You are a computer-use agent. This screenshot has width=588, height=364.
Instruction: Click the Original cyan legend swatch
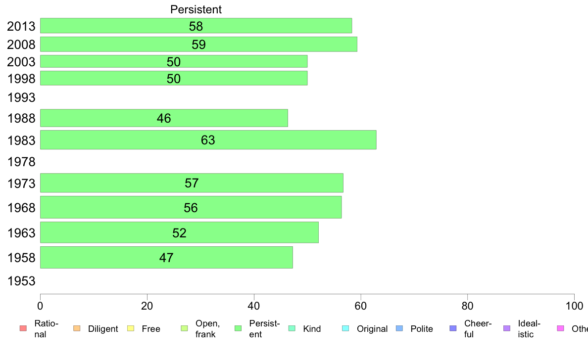coord(346,328)
